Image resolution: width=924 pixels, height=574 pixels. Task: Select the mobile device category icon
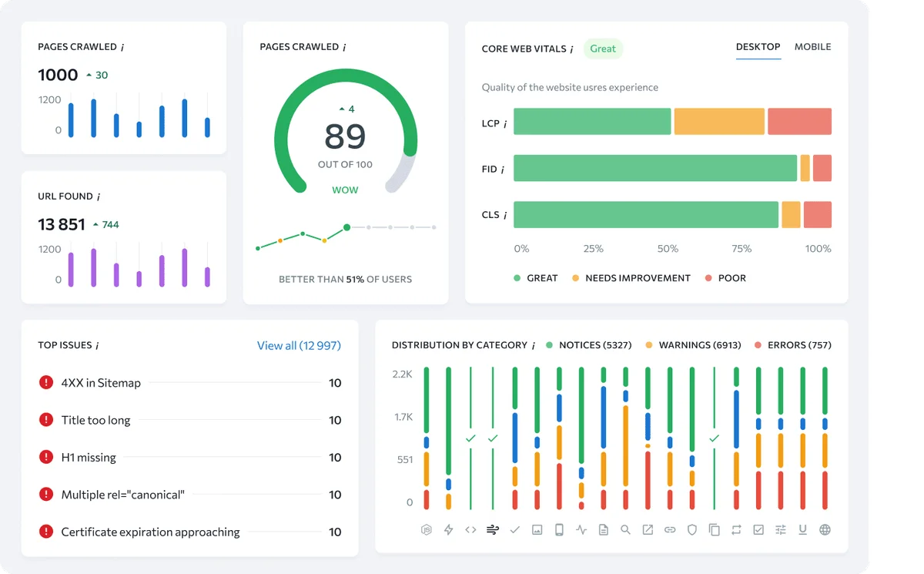tap(558, 530)
